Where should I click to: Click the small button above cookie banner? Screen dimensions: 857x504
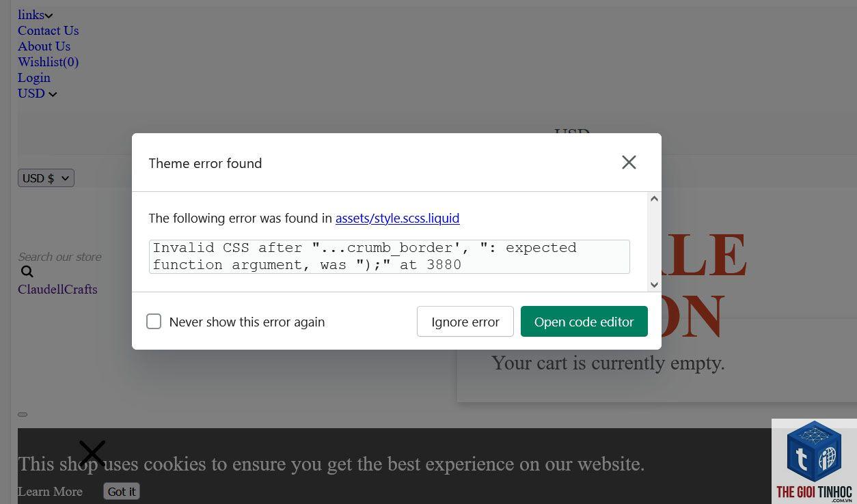[23, 414]
